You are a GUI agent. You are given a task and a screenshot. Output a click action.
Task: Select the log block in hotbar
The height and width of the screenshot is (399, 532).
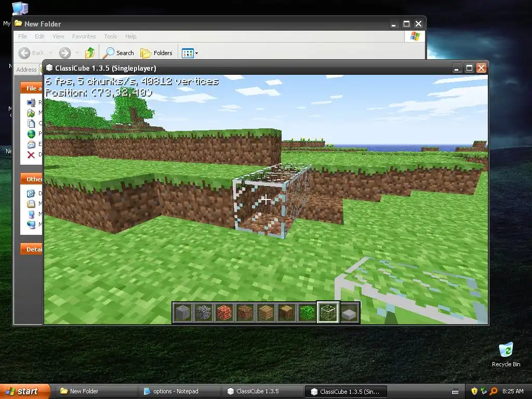click(286, 312)
